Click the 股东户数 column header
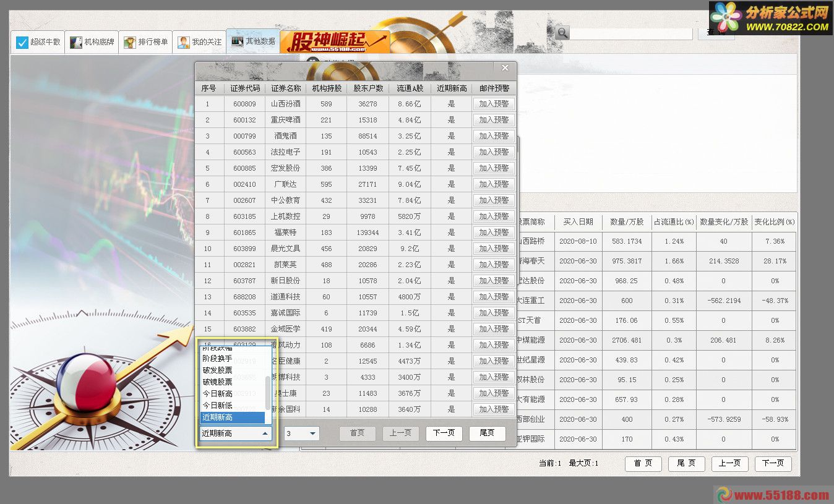The image size is (834, 504). click(x=368, y=88)
